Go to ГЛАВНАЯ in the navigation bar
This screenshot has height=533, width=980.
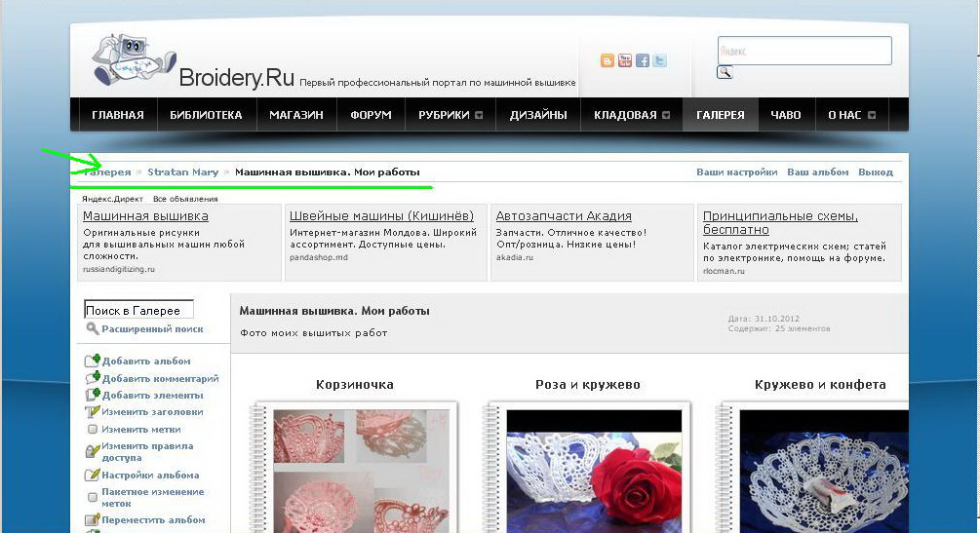[117, 115]
